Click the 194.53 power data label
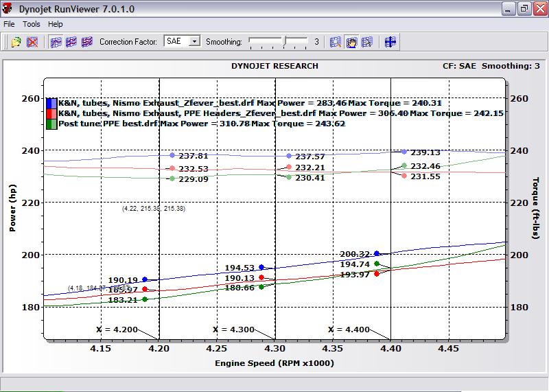Image resolution: width=549 pixels, height=392 pixels. click(240, 268)
